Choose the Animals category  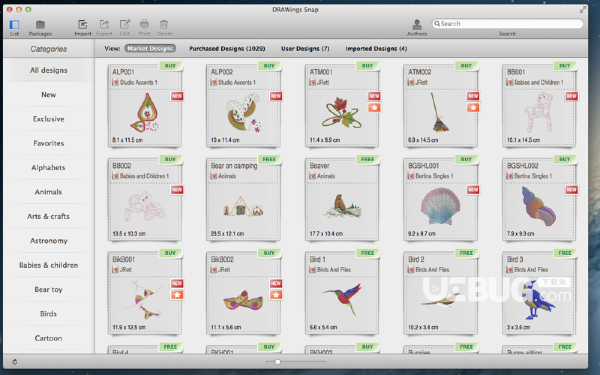click(x=49, y=192)
